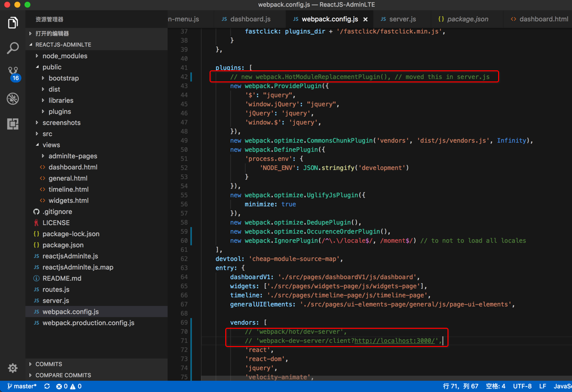Click the master branch indicator
Screen dimensions: 572x392
22,386
